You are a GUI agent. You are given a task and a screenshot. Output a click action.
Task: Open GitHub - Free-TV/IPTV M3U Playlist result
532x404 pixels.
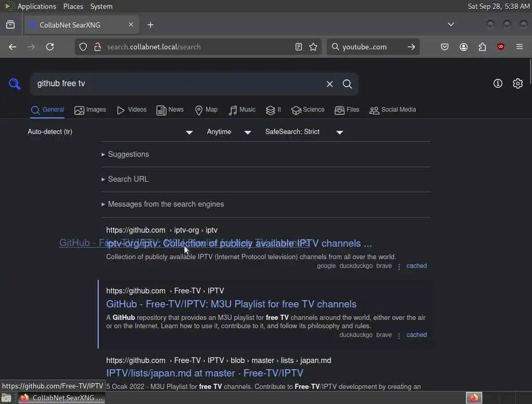coord(231,304)
